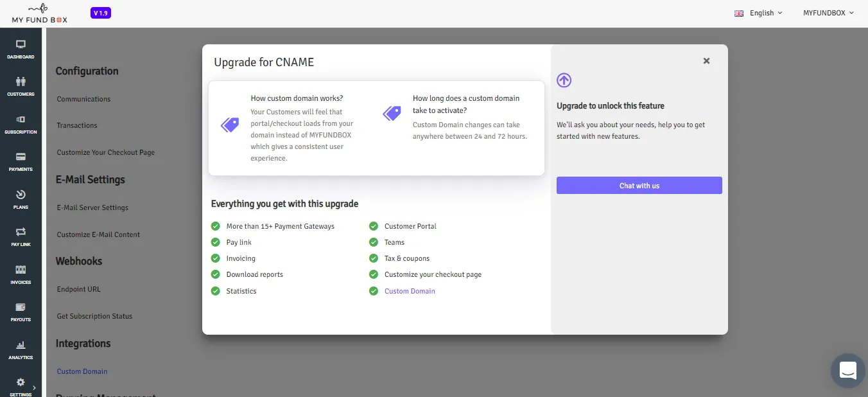Close the Upgrade for CNAME dialog
Screen dimensions: 868x397
pos(706,60)
